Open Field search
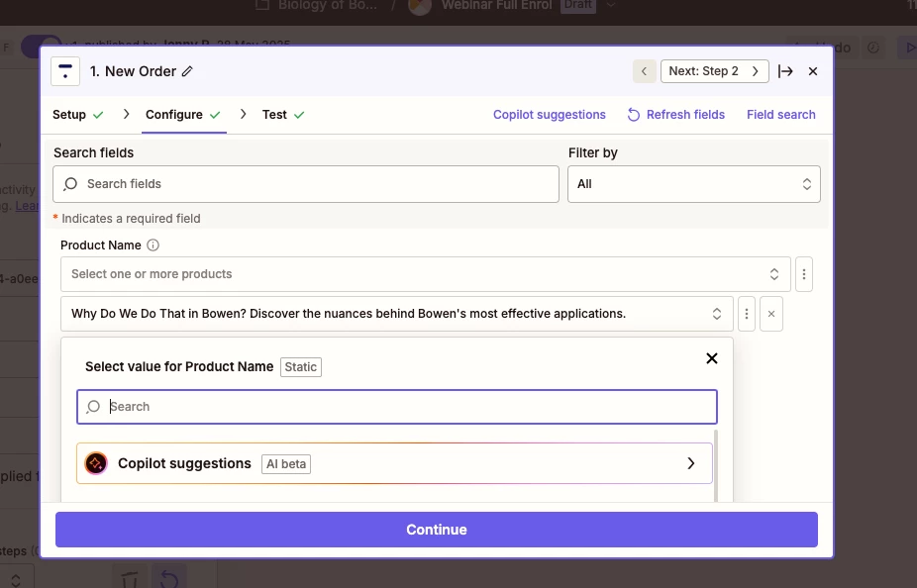The image size is (917, 588). point(780,115)
